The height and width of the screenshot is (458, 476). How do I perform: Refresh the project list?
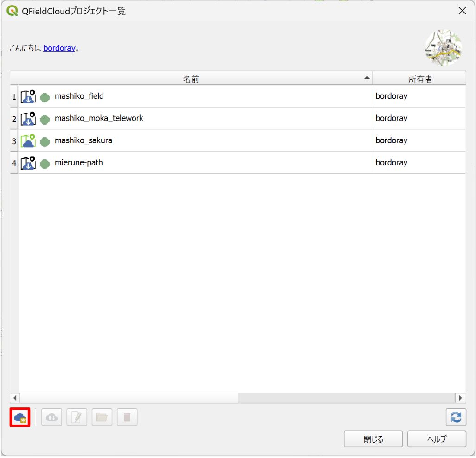coord(456,418)
